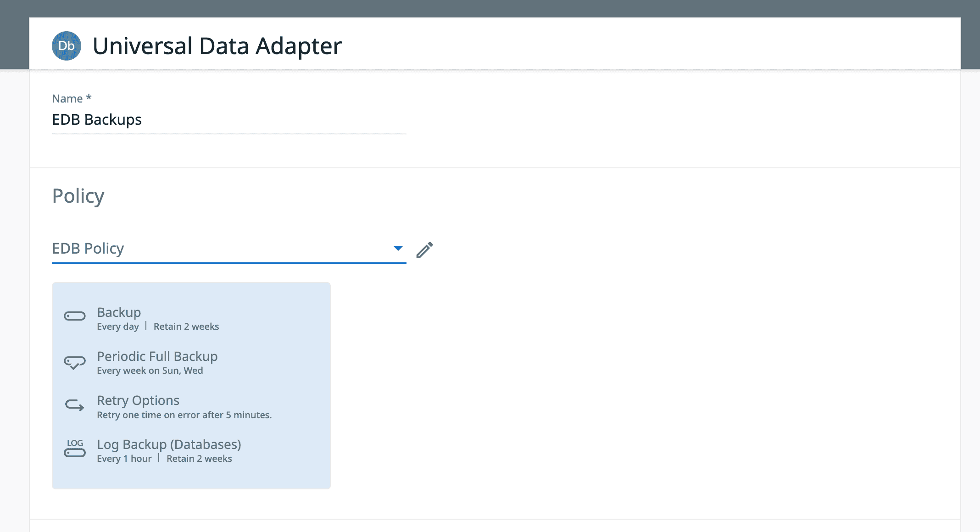Click Retry one time on error text
This screenshot has height=532, width=980.
click(x=184, y=415)
